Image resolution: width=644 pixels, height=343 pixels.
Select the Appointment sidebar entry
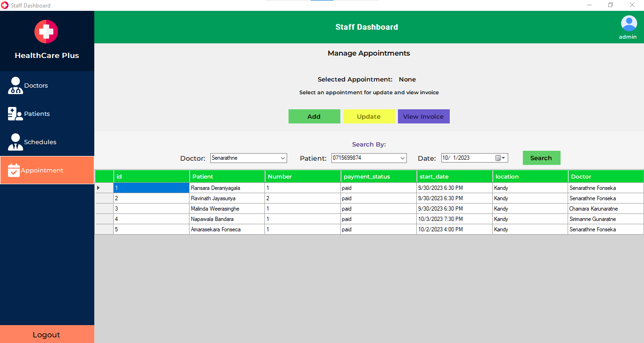pyautogui.click(x=47, y=170)
